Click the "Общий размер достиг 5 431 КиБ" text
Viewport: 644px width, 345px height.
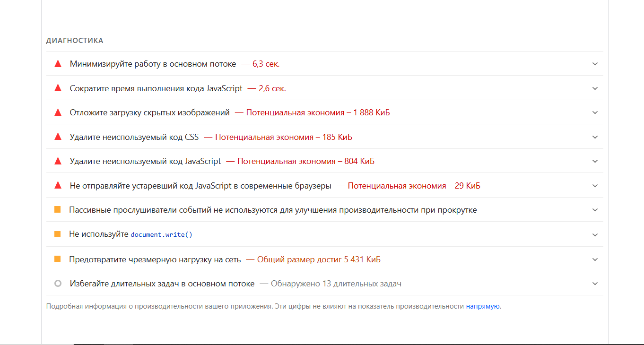(x=319, y=259)
